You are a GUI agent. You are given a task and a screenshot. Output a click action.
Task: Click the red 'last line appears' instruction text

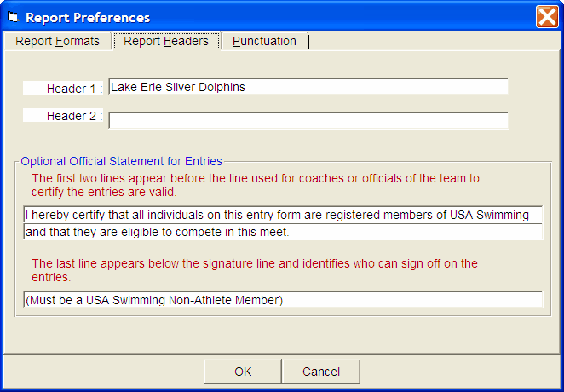pyautogui.click(x=254, y=270)
